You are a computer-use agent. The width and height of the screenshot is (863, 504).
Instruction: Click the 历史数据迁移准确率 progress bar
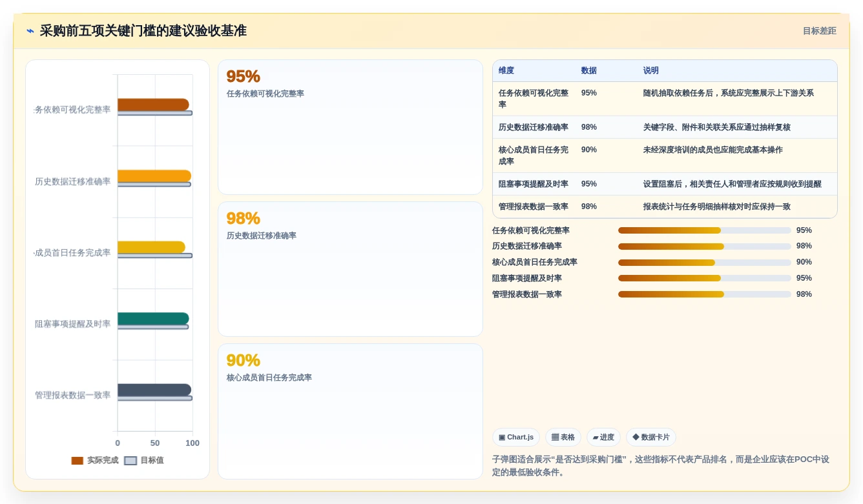705,247
